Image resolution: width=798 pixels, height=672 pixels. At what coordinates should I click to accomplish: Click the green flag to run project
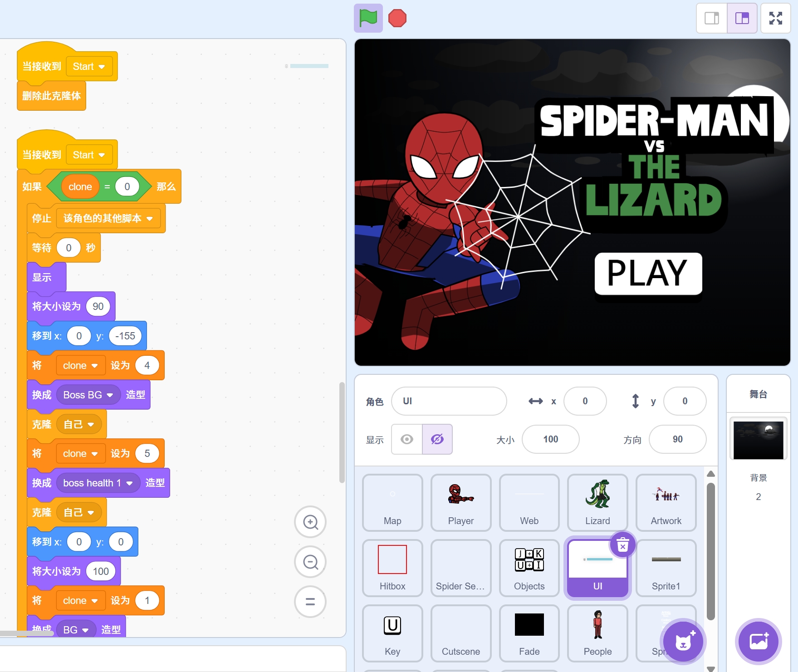[368, 19]
